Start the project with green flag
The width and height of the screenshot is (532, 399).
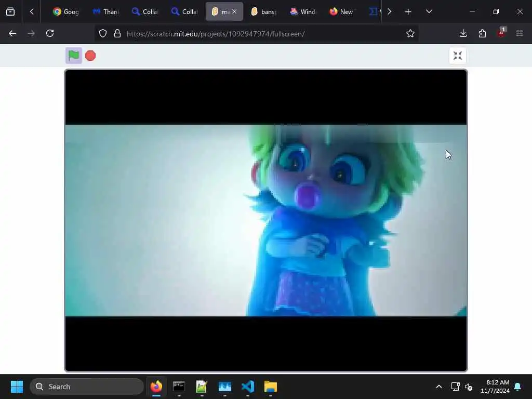tap(74, 55)
